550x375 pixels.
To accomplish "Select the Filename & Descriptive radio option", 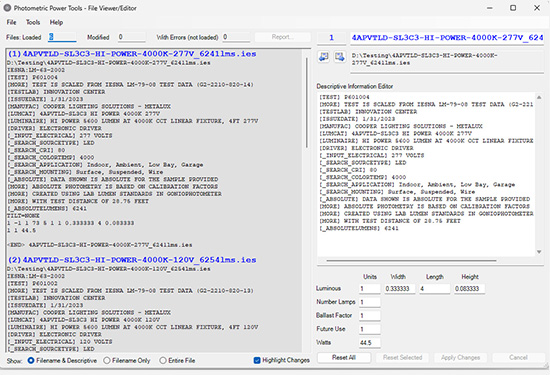I will (62, 360).
